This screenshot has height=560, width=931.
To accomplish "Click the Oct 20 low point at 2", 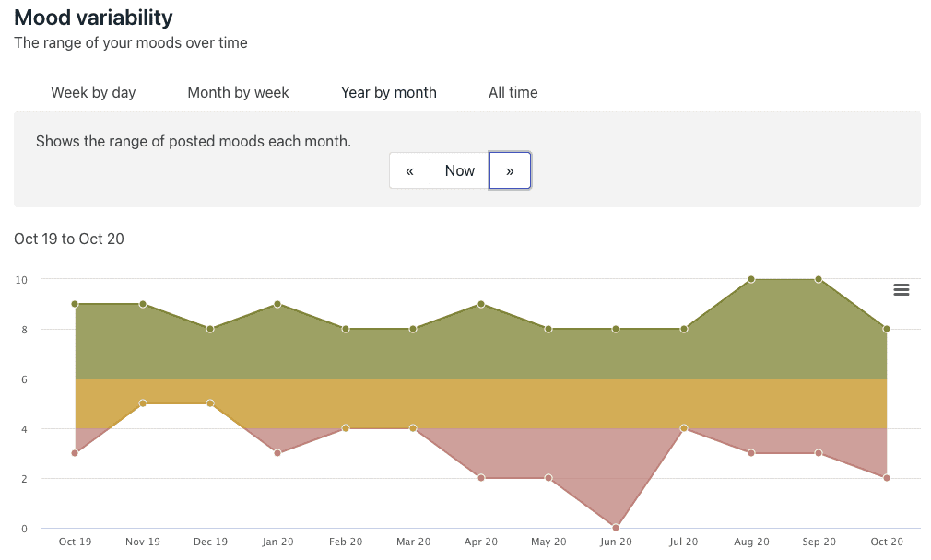I will coord(886,478).
